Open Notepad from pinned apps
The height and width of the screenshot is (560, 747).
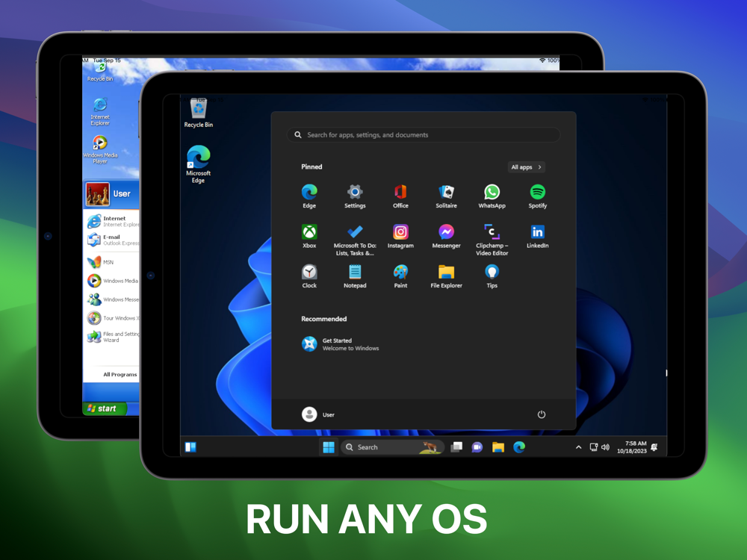click(355, 276)
